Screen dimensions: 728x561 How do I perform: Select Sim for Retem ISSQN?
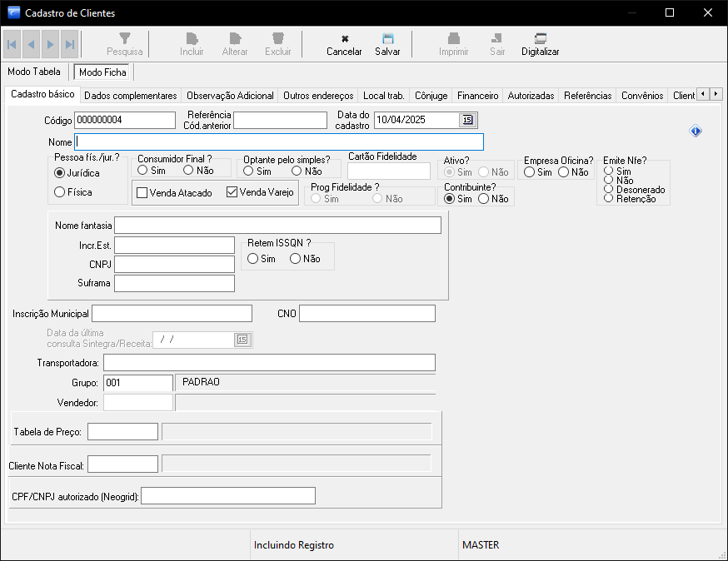point(253,259)
